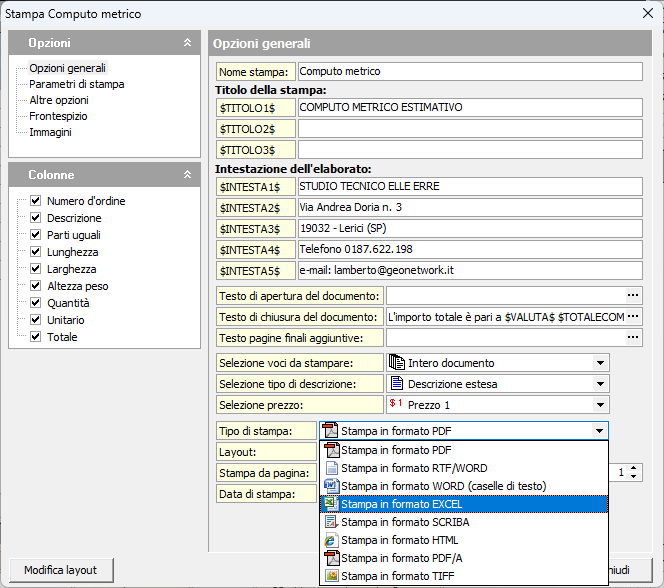
Task: Open the document opening text editor ellipsis
Action: tap(632, 295)
